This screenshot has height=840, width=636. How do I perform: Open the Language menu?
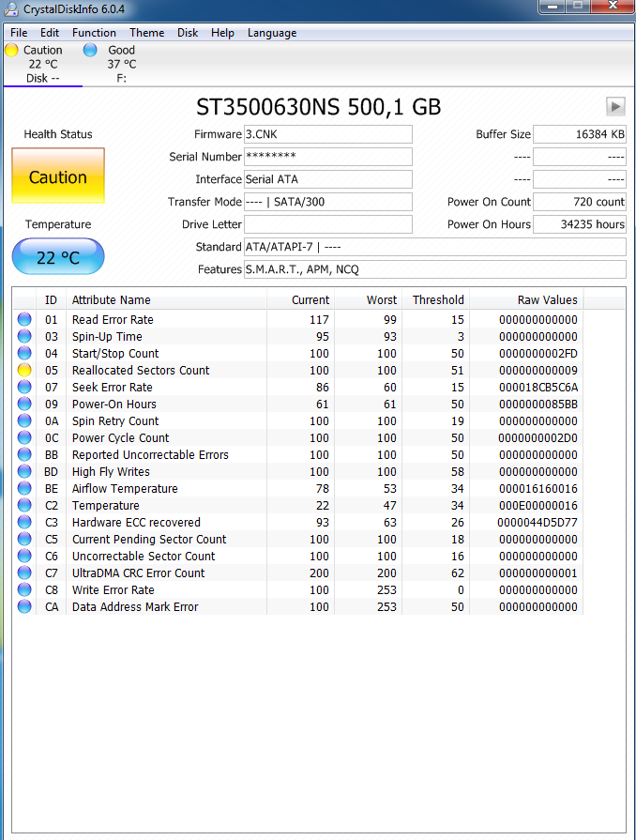(272, 33)
